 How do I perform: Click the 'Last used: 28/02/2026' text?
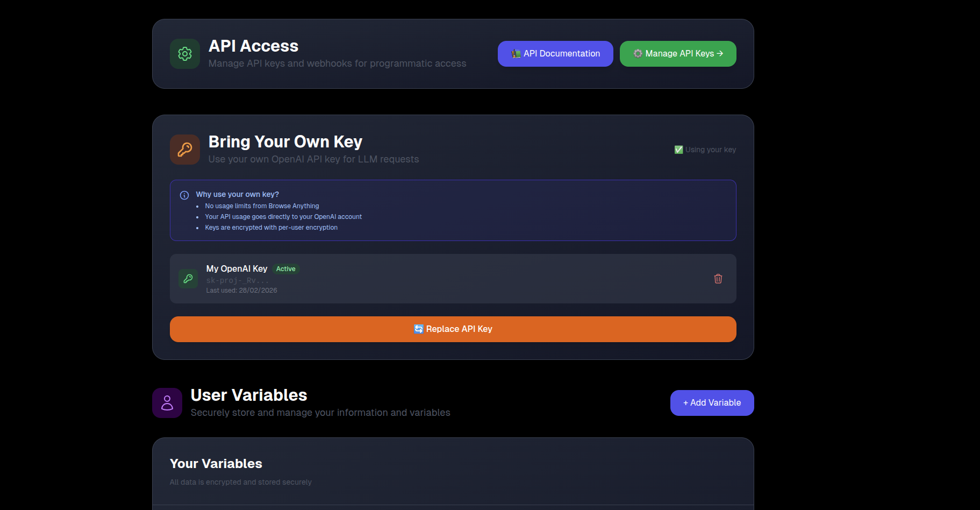coord(241,290)
